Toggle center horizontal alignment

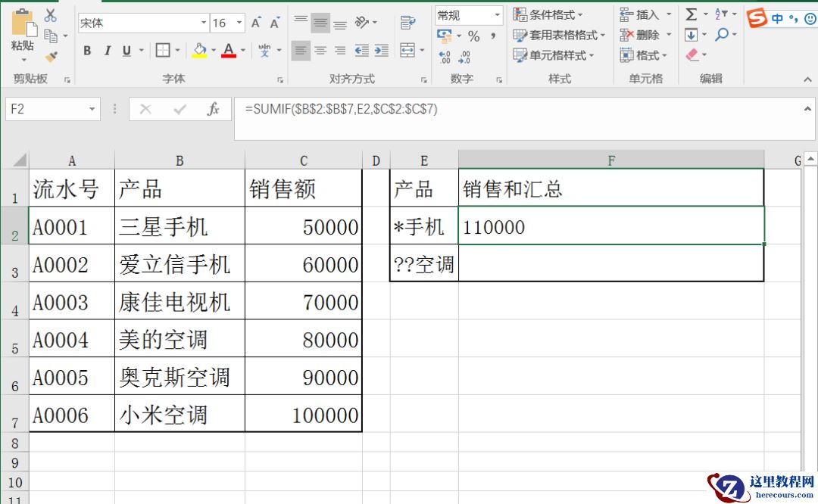tap(320, 51)
